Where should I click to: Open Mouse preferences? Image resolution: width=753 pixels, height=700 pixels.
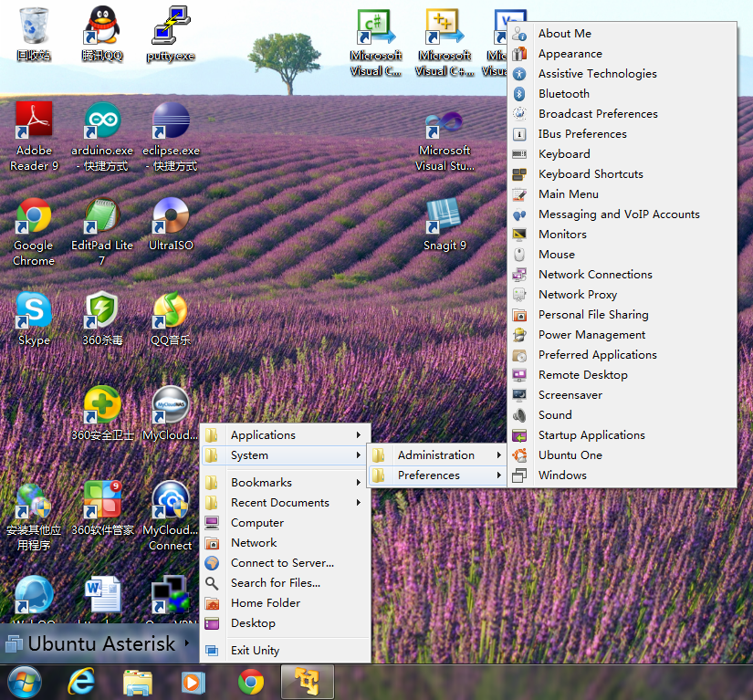(x=622, y=255)
